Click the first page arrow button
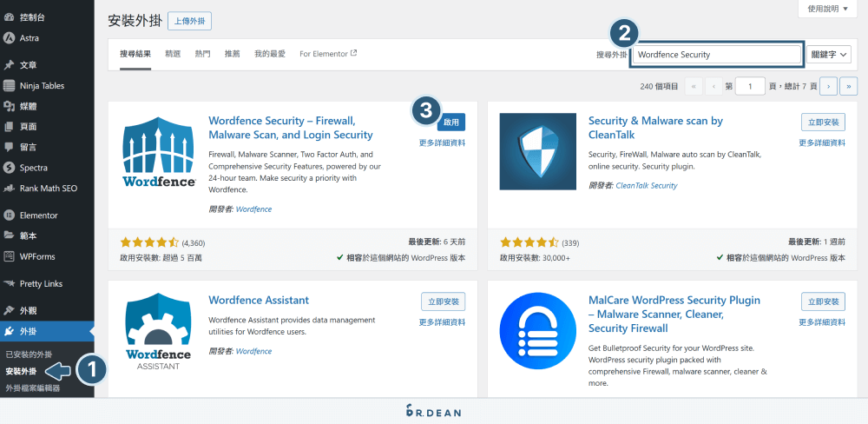Image resolution: width=868 pixels, height=424 pixels. click(694, 87)
